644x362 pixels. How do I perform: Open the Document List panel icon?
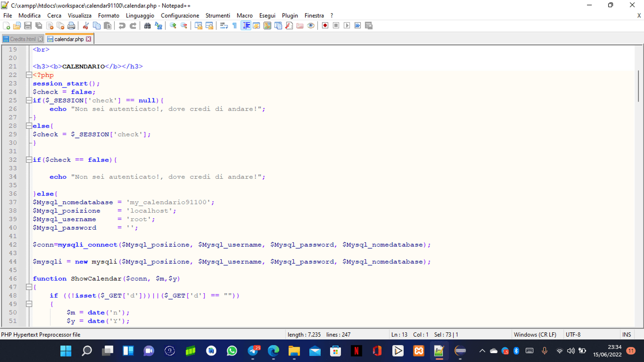[278, 25]
